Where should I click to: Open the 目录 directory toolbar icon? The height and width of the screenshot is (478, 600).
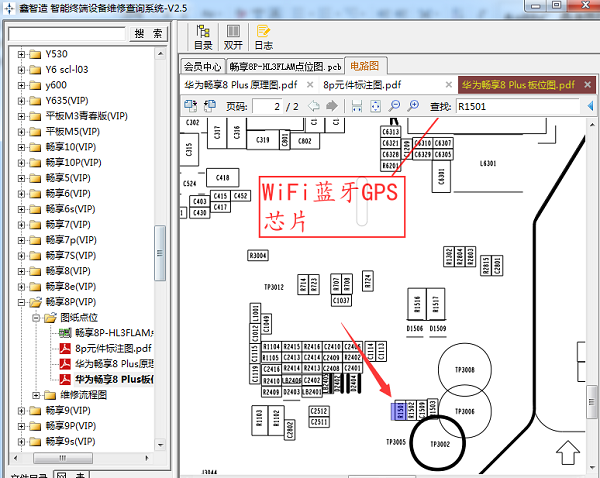coord(203,38)
